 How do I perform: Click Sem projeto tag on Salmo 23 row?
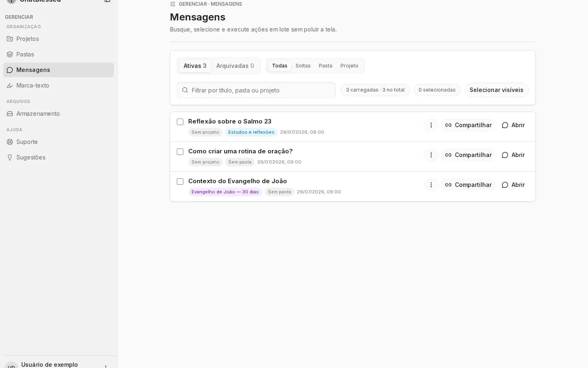click(x=205, y=132)
